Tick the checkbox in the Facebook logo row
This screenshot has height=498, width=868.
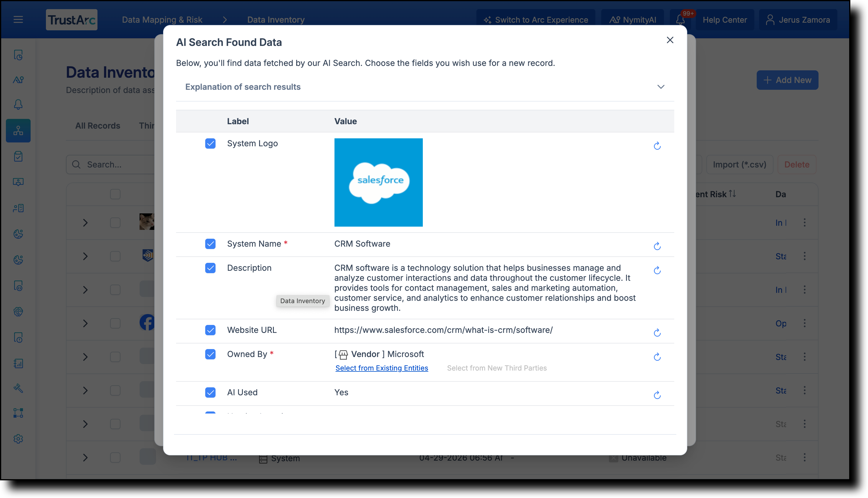tap(115, 323)
